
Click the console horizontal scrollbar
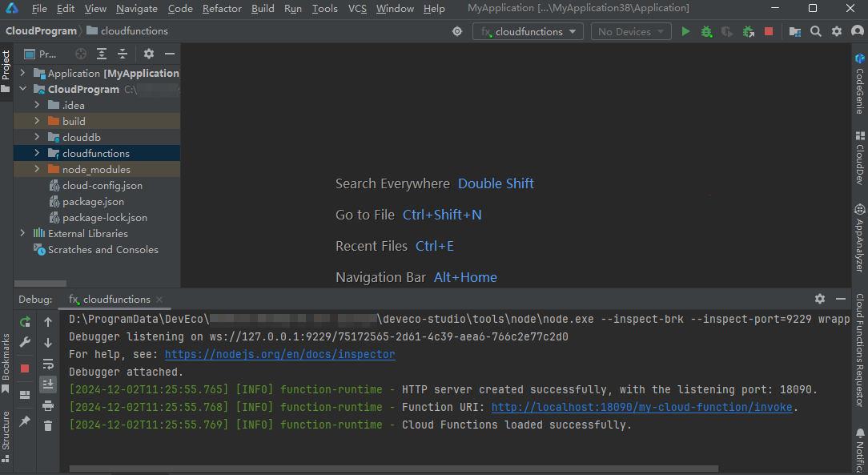coord(392,469)
